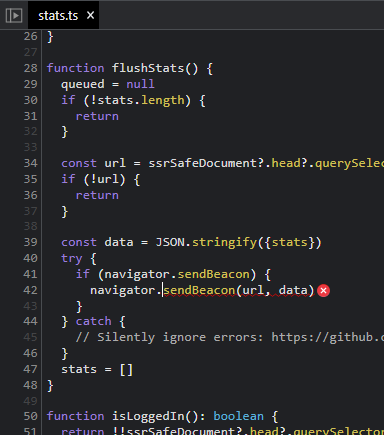Click 'flushStats' function name on line 28
This screenshot has height=435, width=384.
point(148,68)
